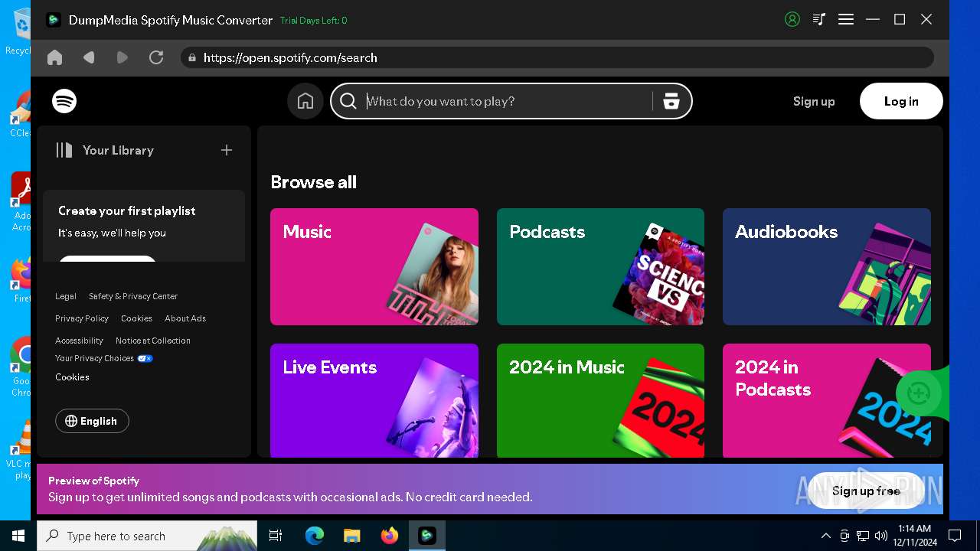980x551 pixels.
Task: Open the notification center
Action: tap(955, 536)
